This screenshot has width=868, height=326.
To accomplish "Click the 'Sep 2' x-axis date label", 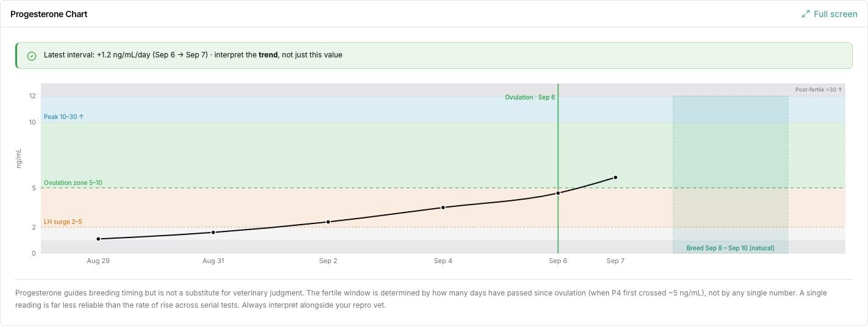I will (x=328, y=261).
